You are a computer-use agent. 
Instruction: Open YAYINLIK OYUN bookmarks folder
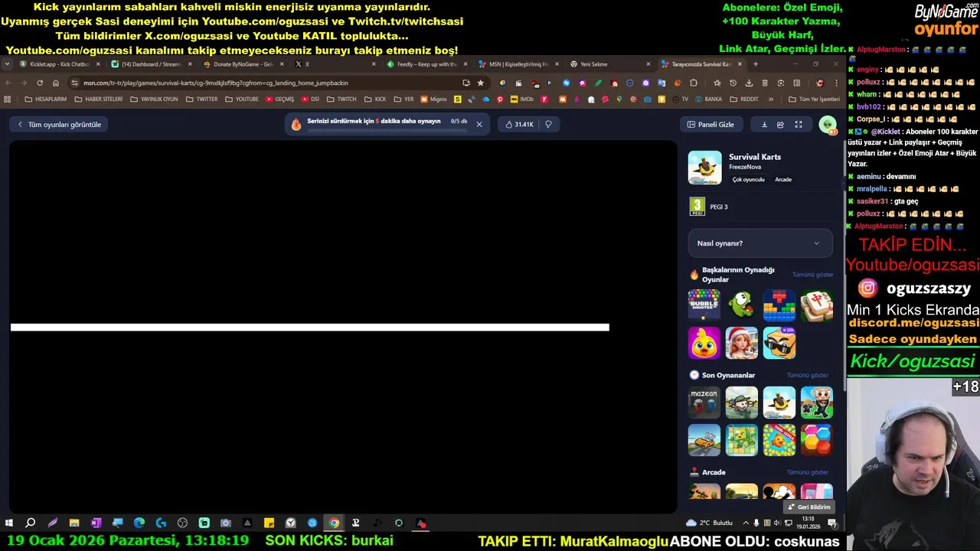(x=154, y=99)
